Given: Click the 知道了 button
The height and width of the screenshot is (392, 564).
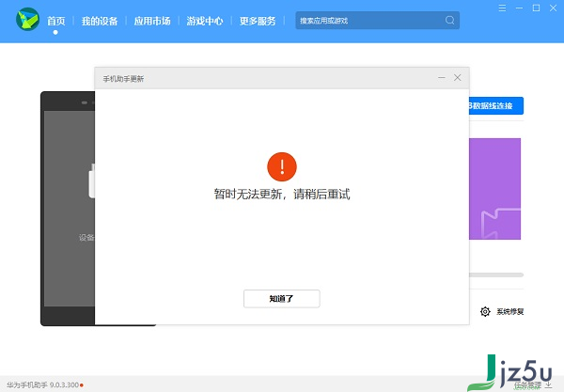Looking at the screenshot, I should pyautogui.click(x=282, y=299).
